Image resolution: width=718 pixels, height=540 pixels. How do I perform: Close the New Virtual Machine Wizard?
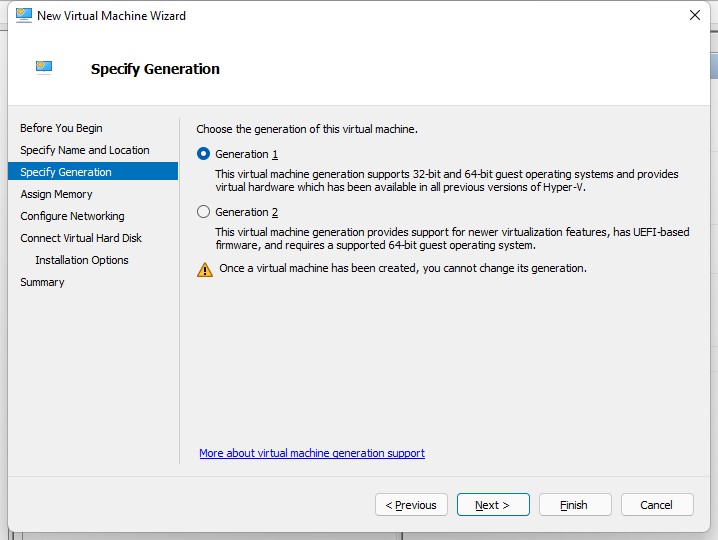point(695,15)
